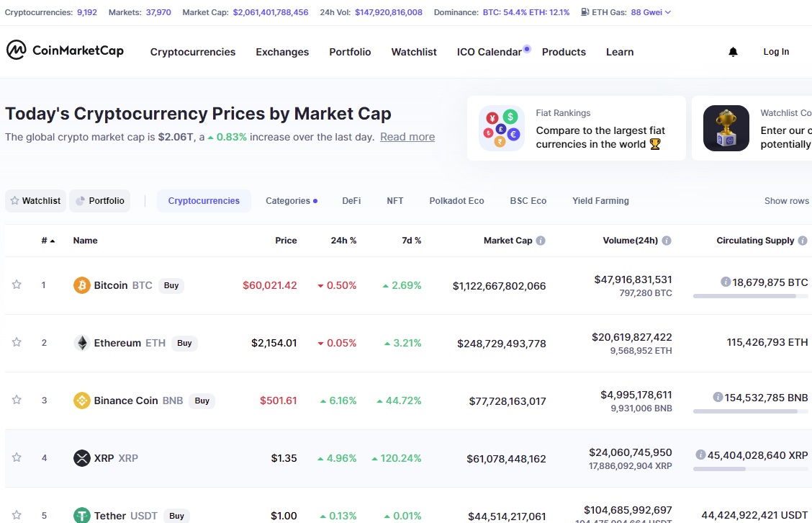Screen dimensions: 812x523
Task: Click Binance Coin supply progress bar
Action: (750, 411)
